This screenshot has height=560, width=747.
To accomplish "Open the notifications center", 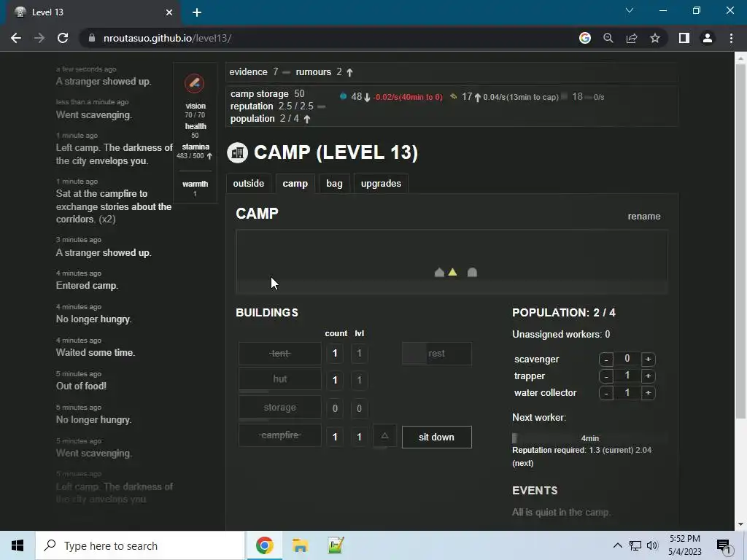I will coord(724,545).
